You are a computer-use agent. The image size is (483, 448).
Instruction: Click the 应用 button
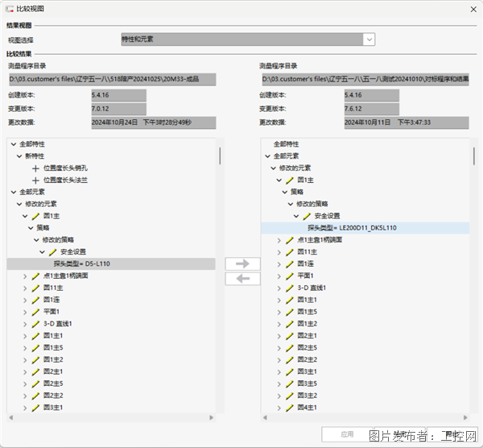point(346,433)
